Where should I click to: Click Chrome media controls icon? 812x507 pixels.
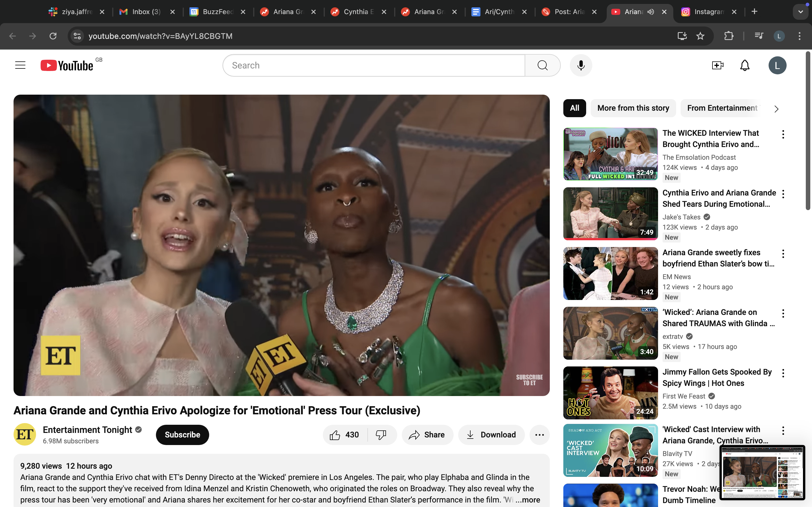point(759,36)
